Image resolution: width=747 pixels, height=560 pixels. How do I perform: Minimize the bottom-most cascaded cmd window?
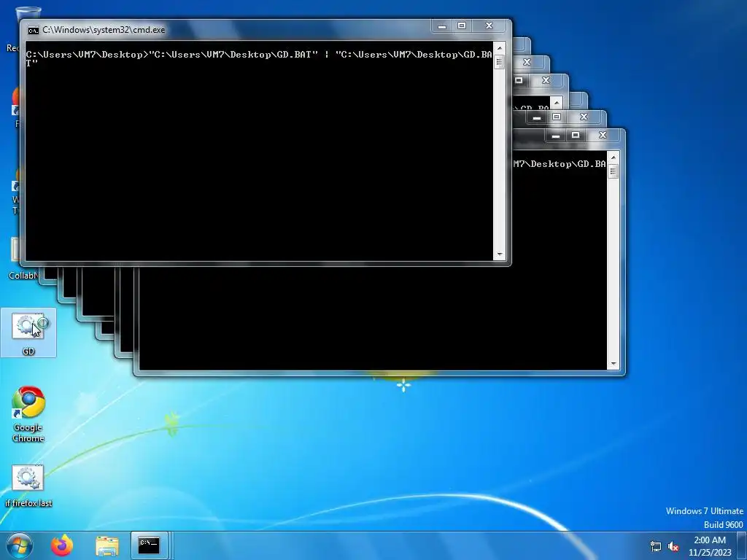(x=555, y=136)
